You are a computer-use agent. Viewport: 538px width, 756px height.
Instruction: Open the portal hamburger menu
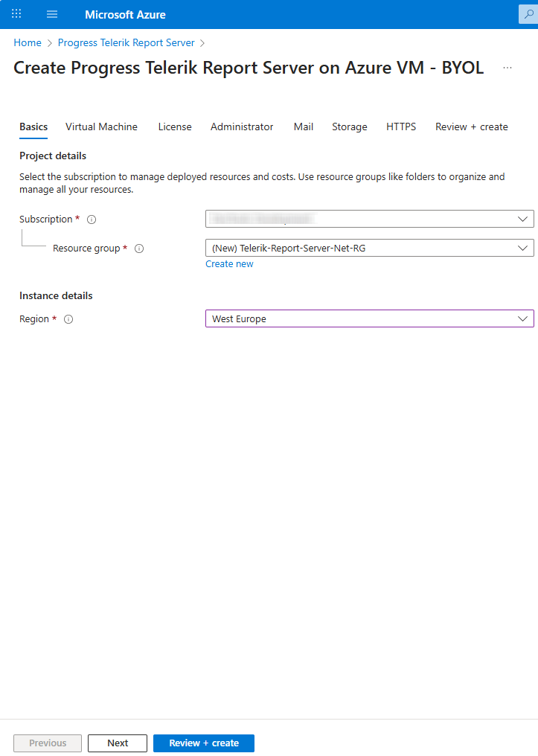click(52, 14)
